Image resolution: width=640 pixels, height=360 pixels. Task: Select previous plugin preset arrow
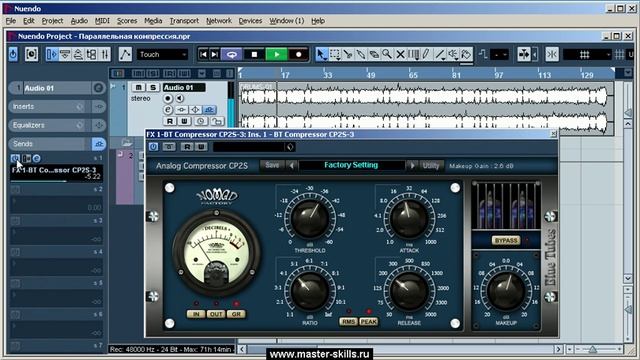(x=291, y=165)
